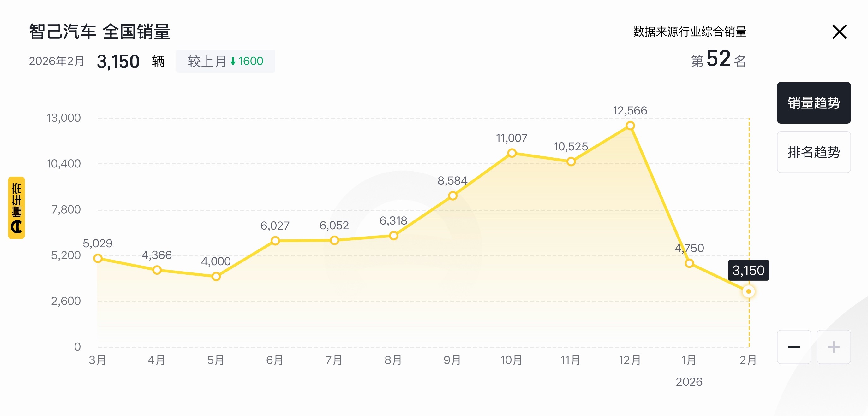Close the sales chart popup
Screen dimensions: 868x416
pos(839,32)
